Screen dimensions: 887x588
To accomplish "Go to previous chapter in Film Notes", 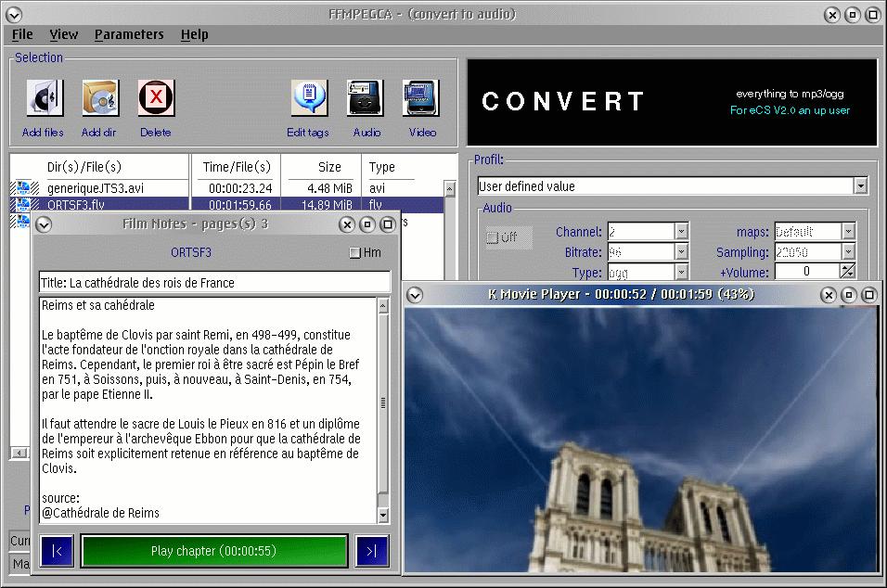I will pos(57,551).
